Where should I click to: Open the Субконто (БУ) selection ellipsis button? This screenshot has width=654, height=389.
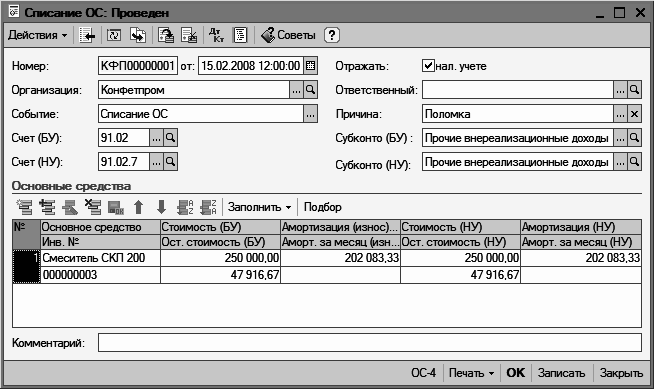pyautogui.click(x=620, y=138)
